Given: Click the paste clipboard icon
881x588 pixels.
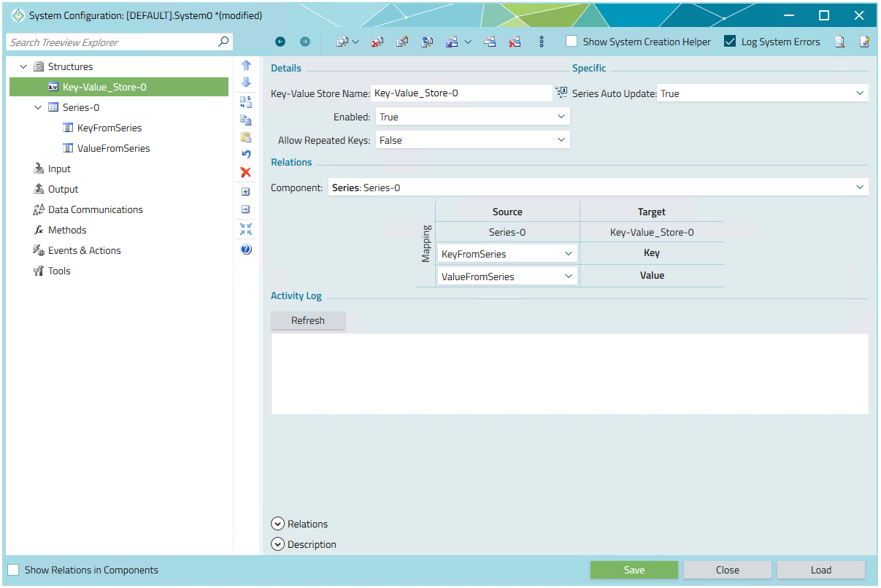Looking at the screenshot, I should 246,137.
